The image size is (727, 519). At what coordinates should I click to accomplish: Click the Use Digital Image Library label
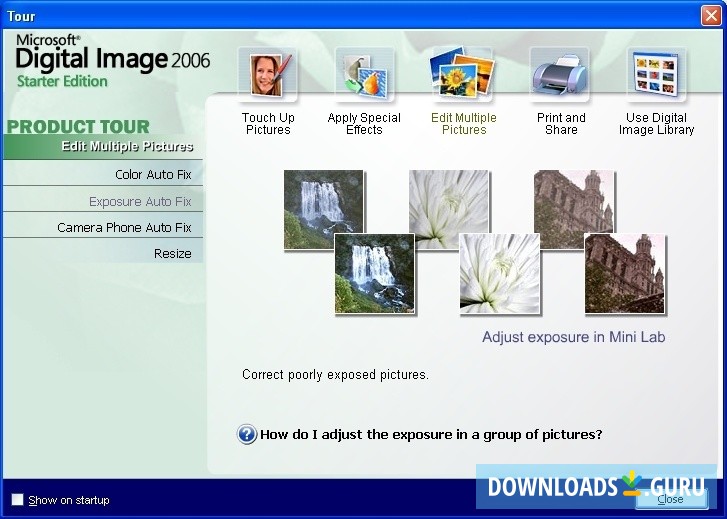point(657,124)
